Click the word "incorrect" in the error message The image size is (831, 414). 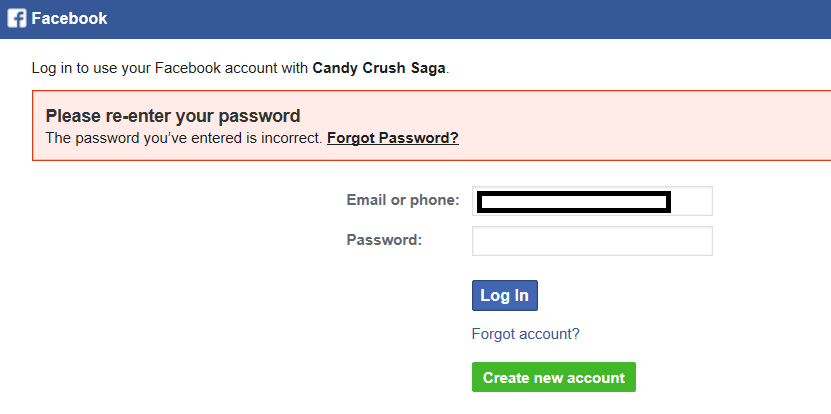tap(290, 138)
